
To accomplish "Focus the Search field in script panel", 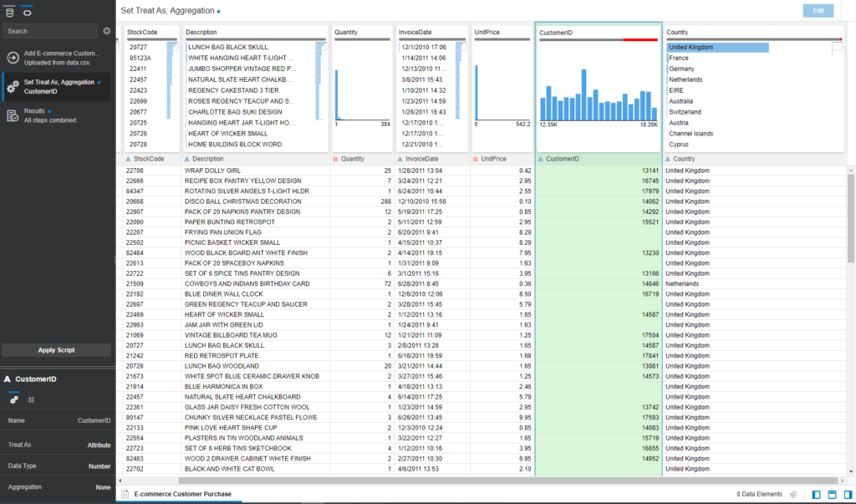I will (x=50, y=31).
